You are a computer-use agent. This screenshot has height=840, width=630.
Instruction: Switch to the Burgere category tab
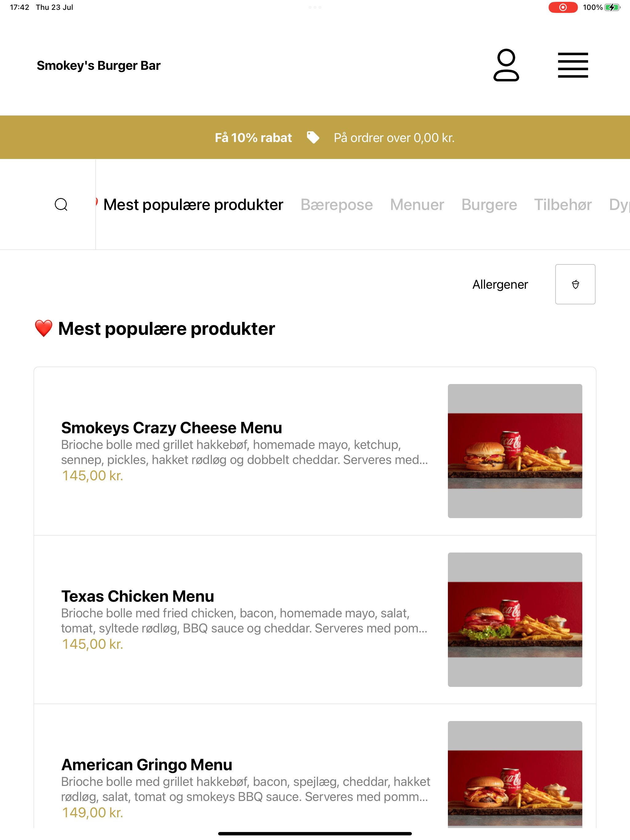pos(489,205)
